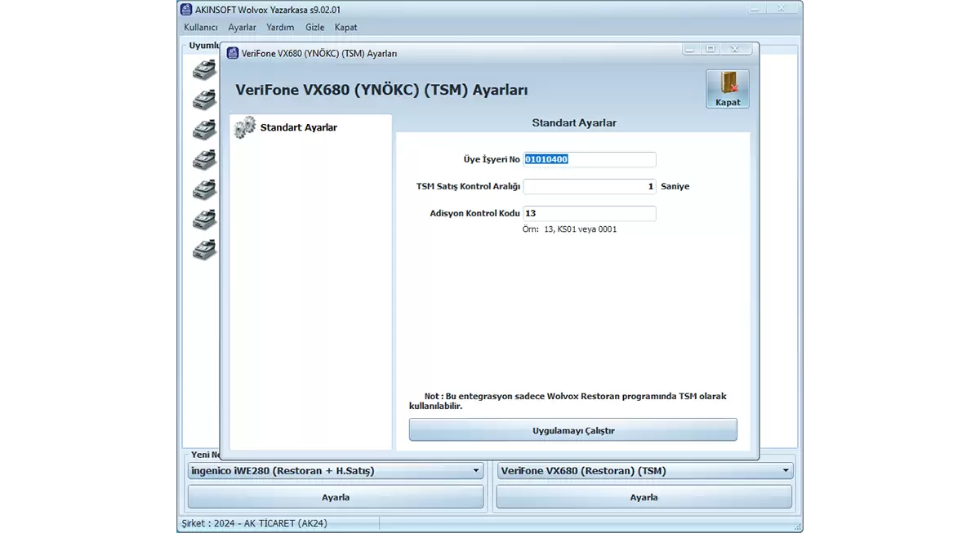This screenshot has height=533, width=980.
Task: Focus the Üye İşyeri No field
Action: tap(589, 159)
